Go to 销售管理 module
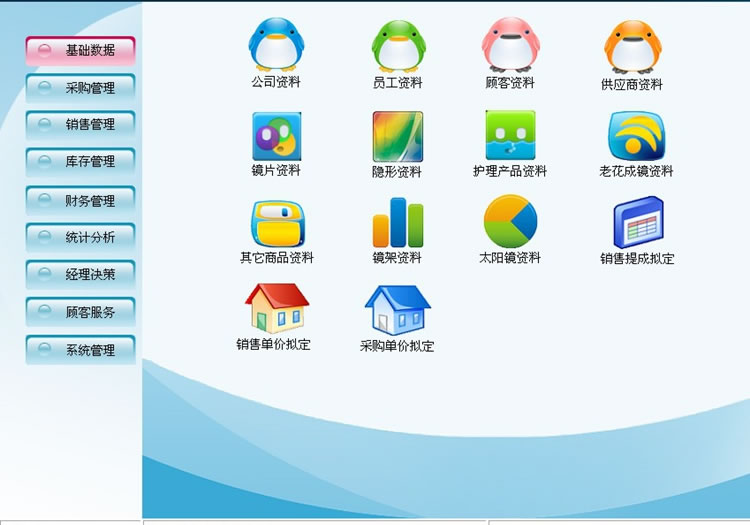The width and height of the screenshot is (750, 525). (80, 124)
